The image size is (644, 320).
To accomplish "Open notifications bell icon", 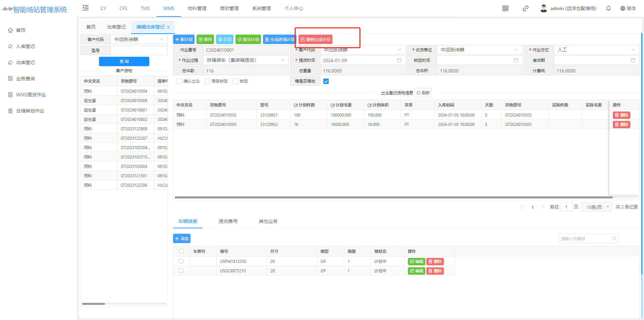I will (x=608, y=8).
